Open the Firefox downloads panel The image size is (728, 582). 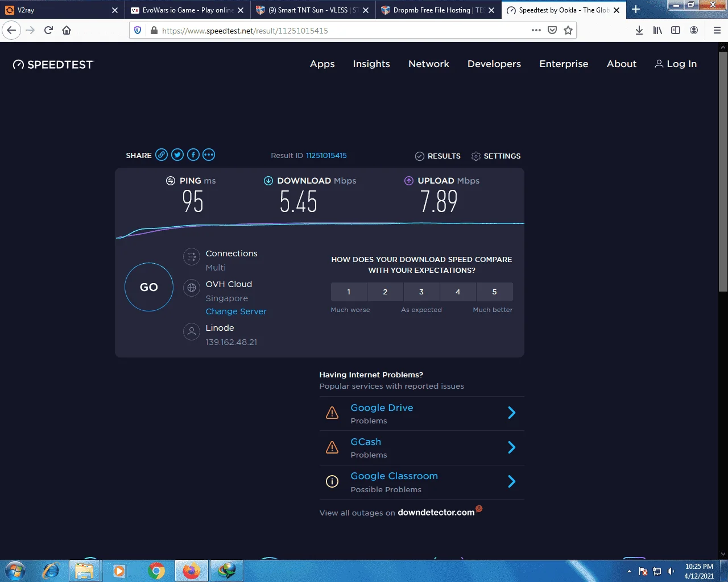click(639, 30)
